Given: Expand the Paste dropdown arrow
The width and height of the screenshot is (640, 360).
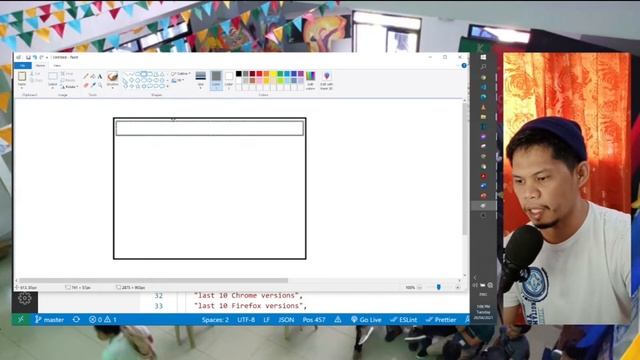Looking at the screenshot, I should (22, 88).
